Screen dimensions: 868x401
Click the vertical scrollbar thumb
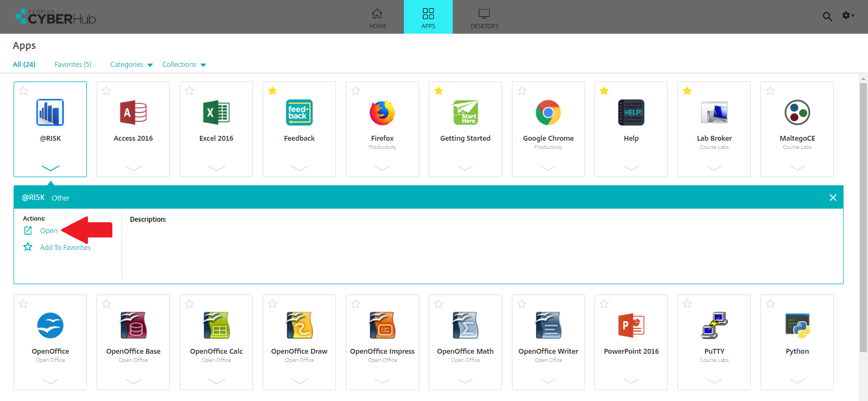863,217
